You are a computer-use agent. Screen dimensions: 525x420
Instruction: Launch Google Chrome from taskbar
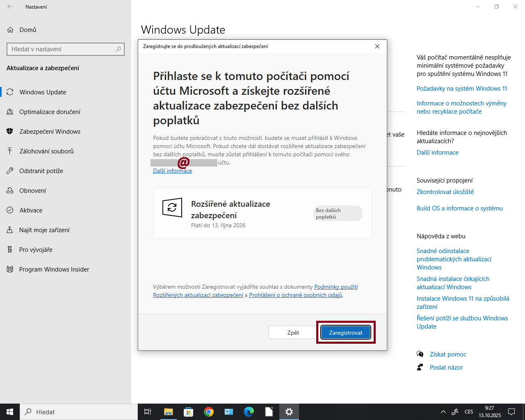click(x=209, y=412)
